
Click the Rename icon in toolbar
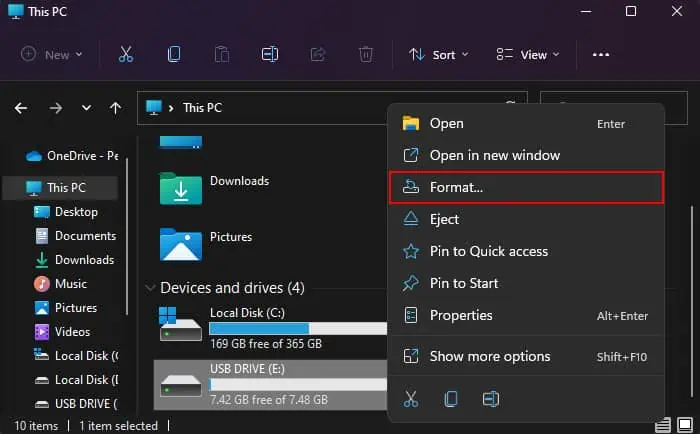coord(269,55)
